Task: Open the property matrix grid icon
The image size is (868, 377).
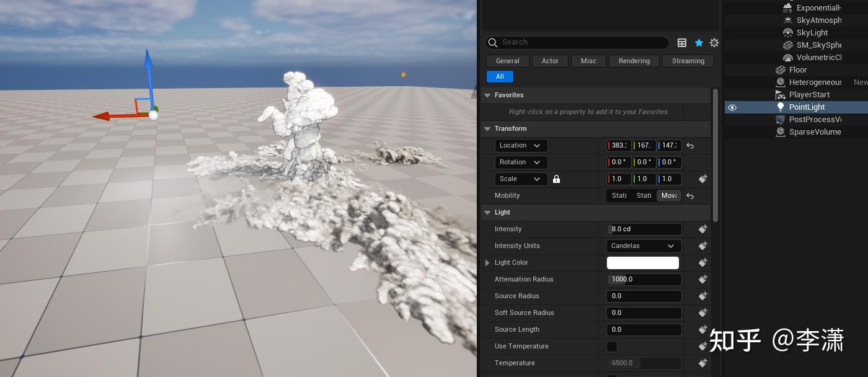Action: 682,43
